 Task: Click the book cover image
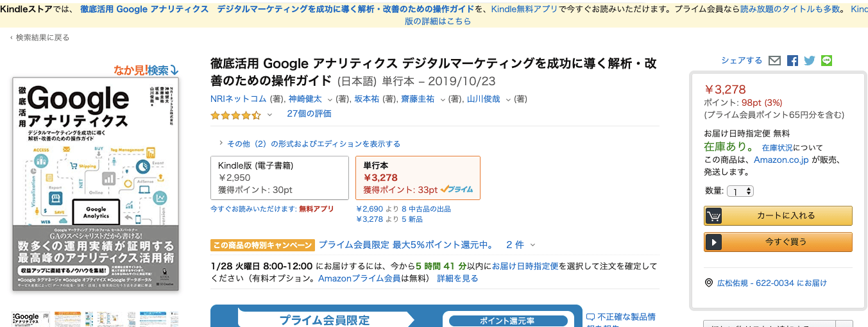point(96,185)
